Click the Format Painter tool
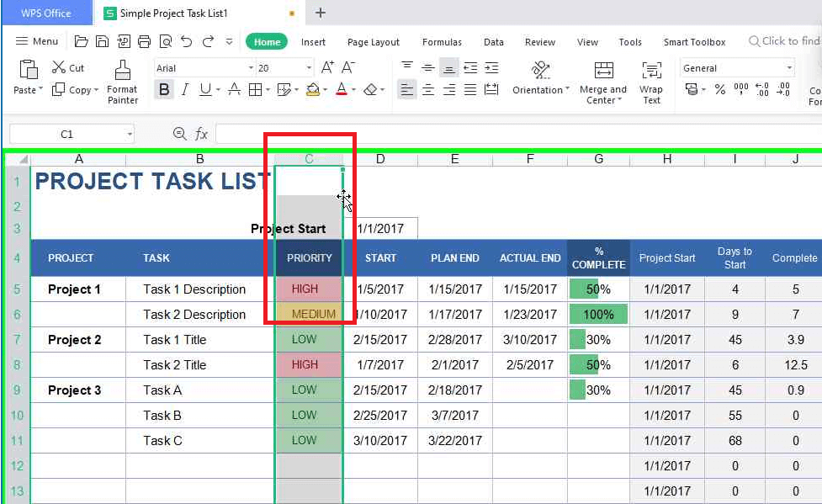Image resolution: width=822 pixels, height=504 pixels. pyautogui.click(x=122, y=82)
